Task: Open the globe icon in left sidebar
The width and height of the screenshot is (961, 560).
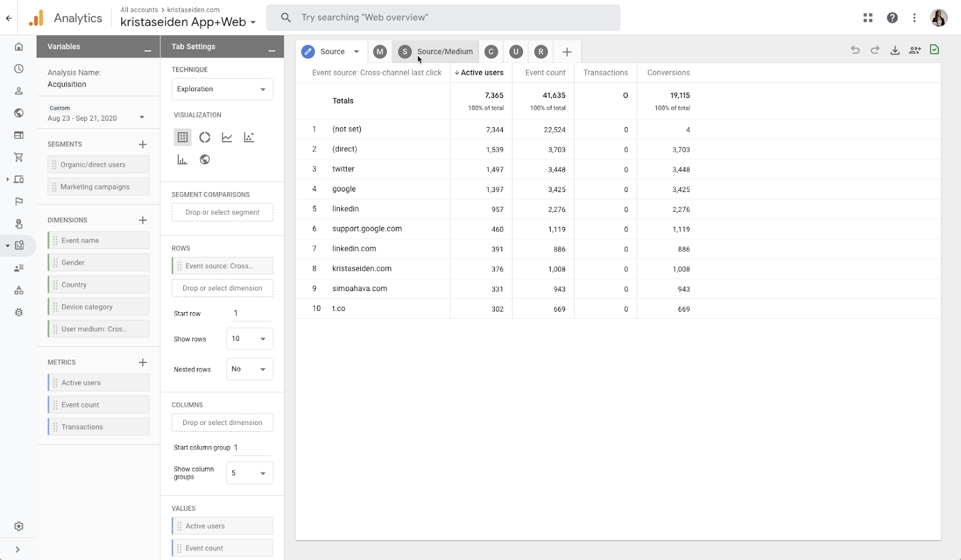Action: [19, 113]
